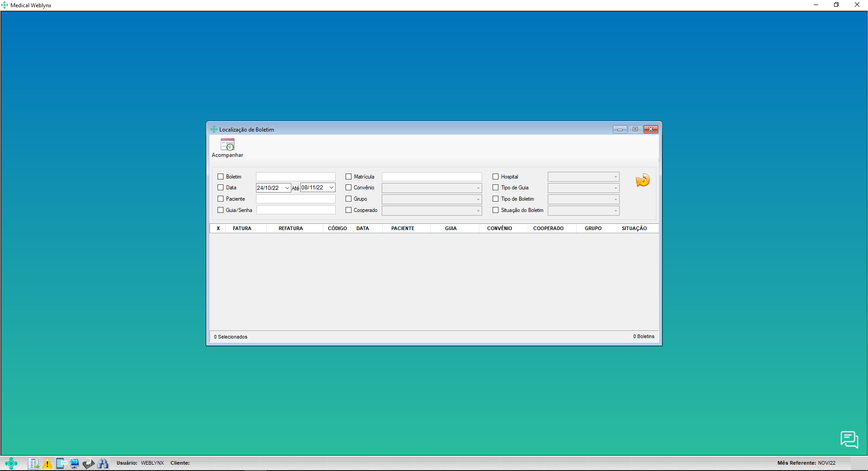Sort by the FATURA column header

242,229
